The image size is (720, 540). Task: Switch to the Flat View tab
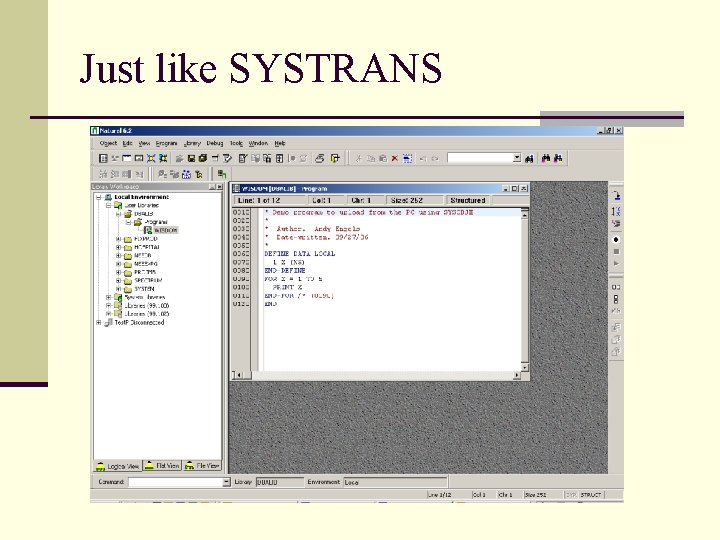point(162,466)
